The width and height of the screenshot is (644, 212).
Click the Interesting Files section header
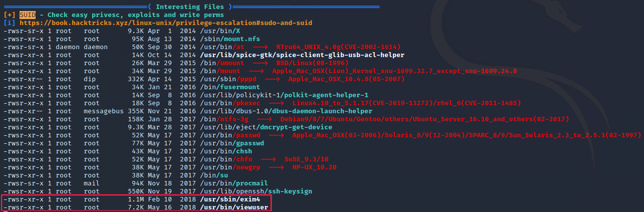click(194, 7)
